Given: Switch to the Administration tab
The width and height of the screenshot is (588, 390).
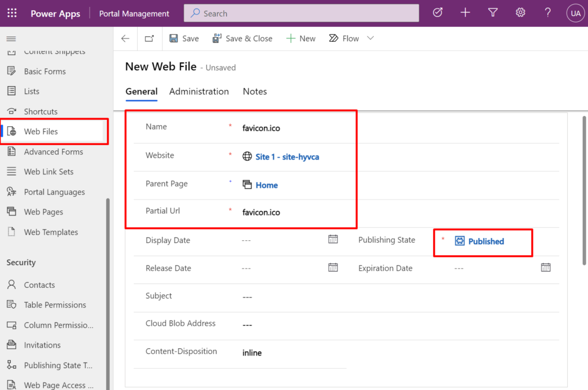Looking at the screenshot, I should coord(199,91).
